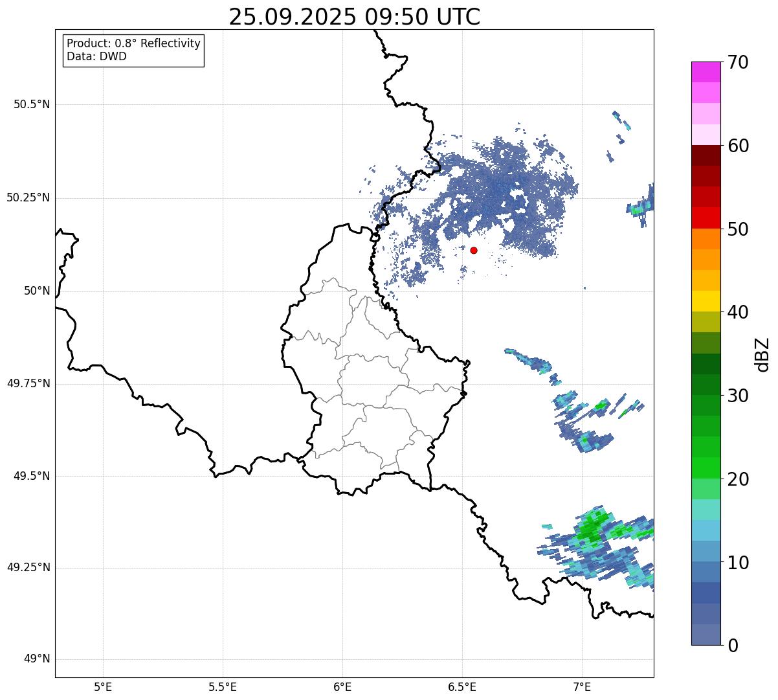Select the white-pink swatch above 60 dBZ

pyautogui.click(x=706, y=135)
